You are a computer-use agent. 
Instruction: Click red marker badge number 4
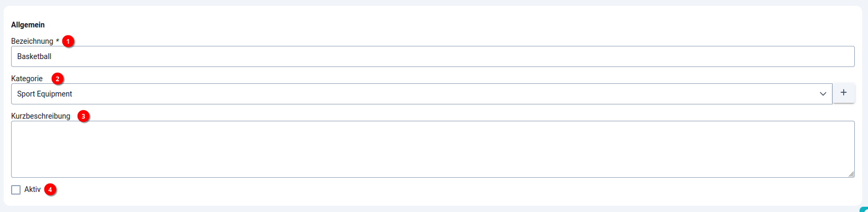(50, 189)
